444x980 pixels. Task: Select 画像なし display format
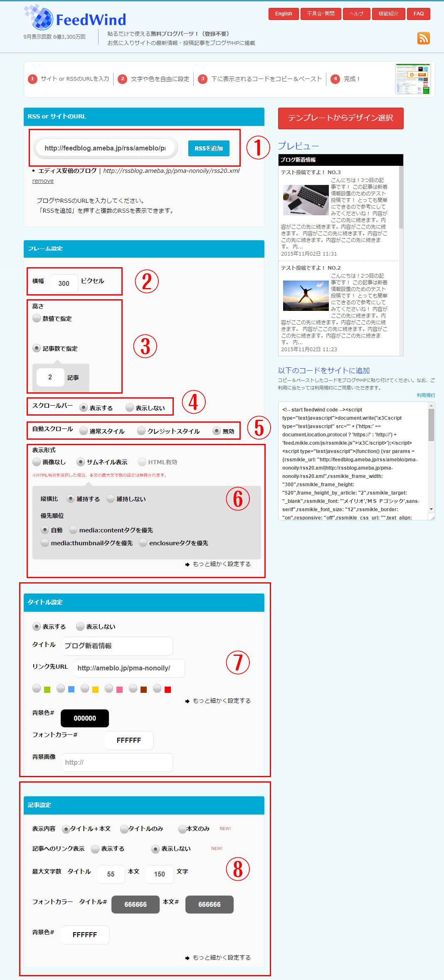pos(37,462)
